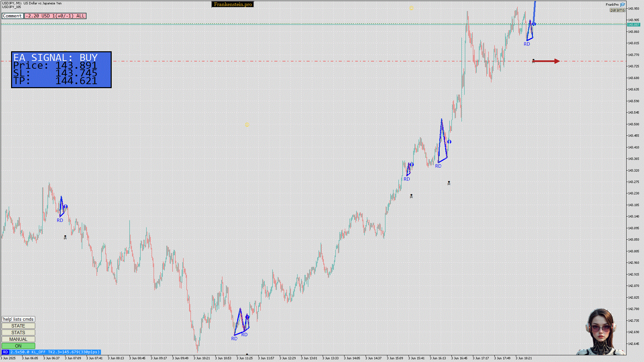644x362 pixels.
Task: Expand the STATE info button
Action: tap(18, 326)
